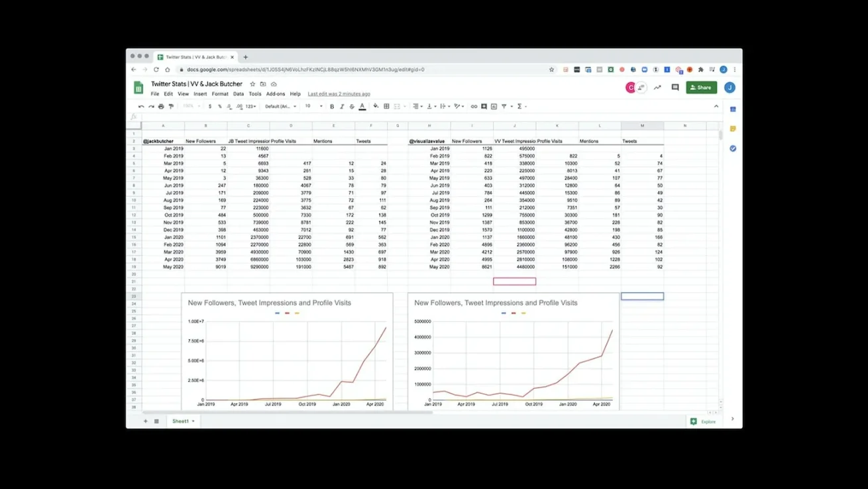Open the Format menu
The image size is (868, 489).
click(220, 94)
